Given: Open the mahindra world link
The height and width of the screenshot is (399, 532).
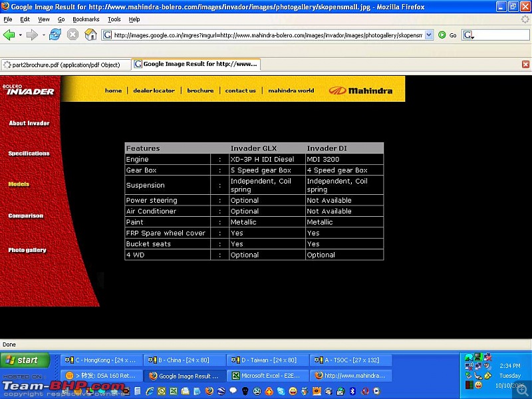Looking at the screenshot, I should pos(291,90).
